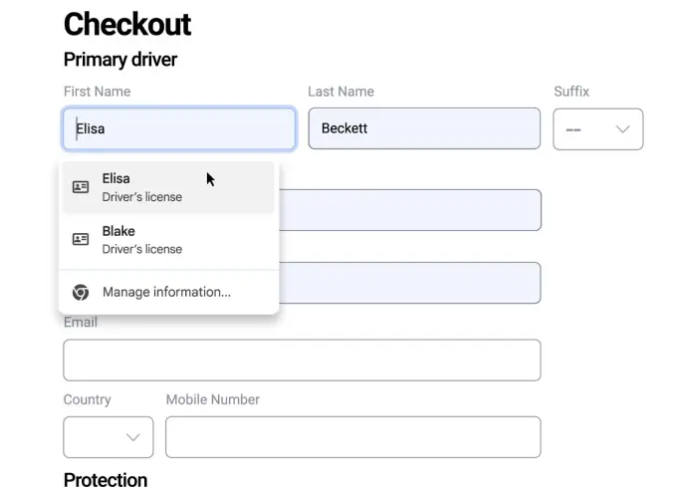Screen dimensions: 695x497
Task: Click the Suffix label text
Action: click(x=571, y=91)
